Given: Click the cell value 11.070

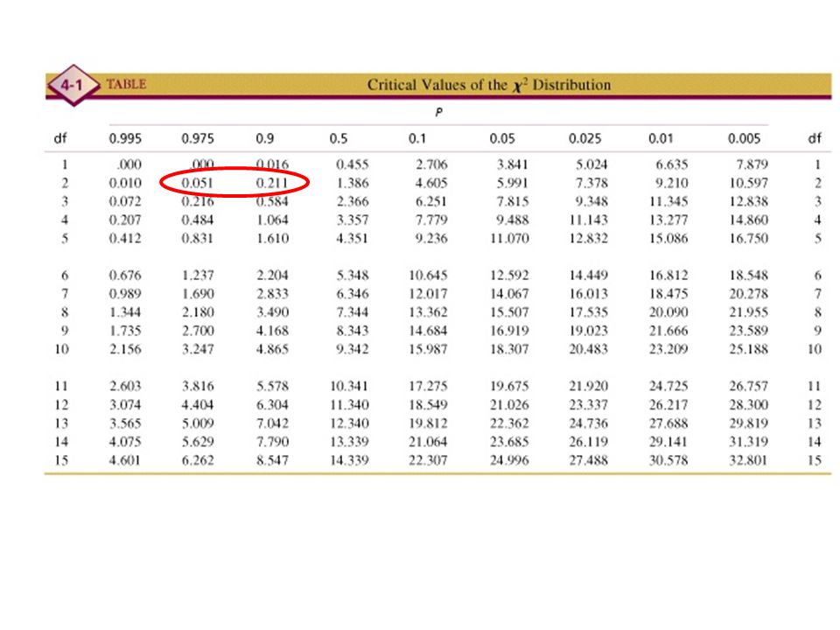Looking at the screenshot, I should (509, 238).
